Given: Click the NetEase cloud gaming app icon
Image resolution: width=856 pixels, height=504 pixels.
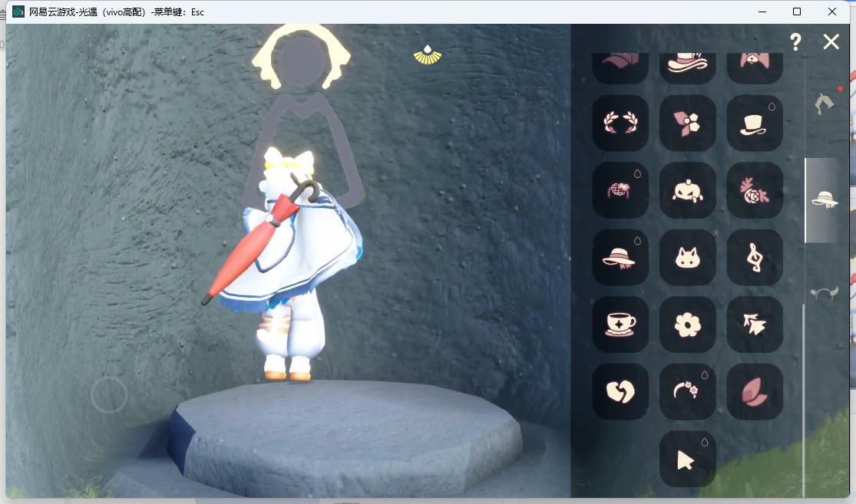Looking at the screenshot, I should [x=18, y=12].
